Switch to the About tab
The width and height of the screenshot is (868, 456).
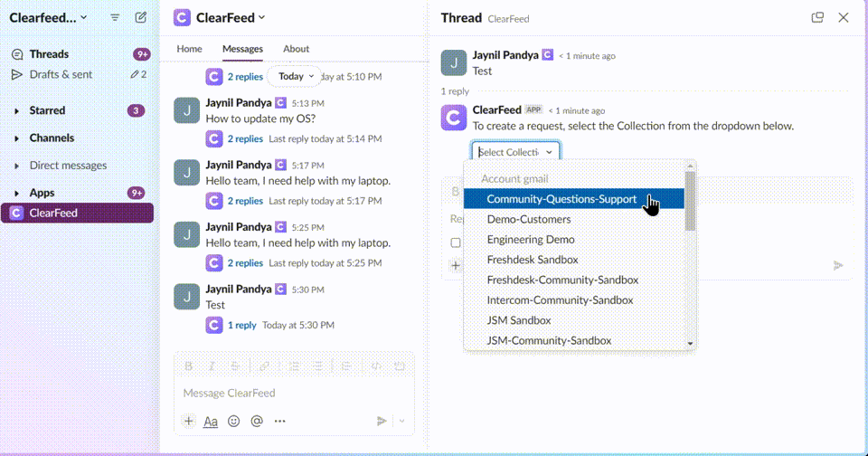[296, 49]
